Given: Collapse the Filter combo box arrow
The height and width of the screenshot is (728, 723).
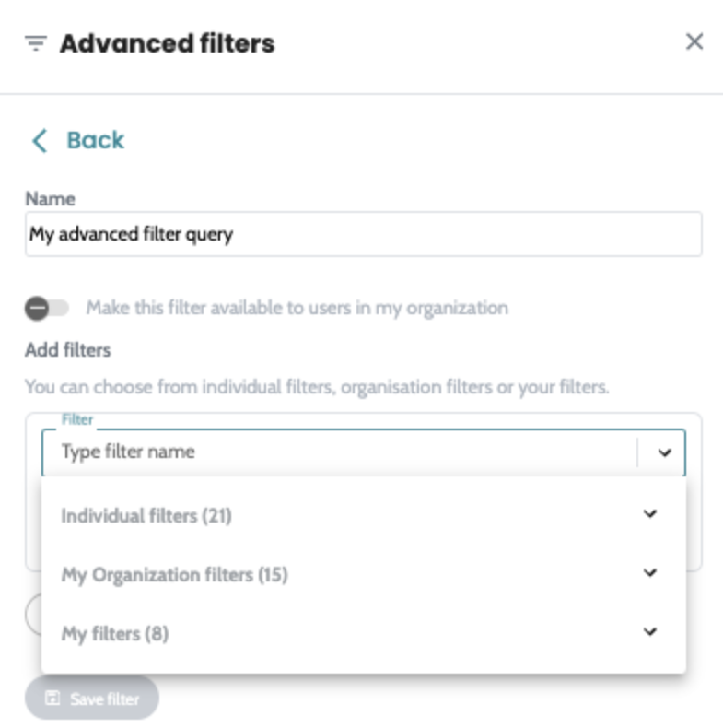Looking at the screenshot, I should coord(665,452).
